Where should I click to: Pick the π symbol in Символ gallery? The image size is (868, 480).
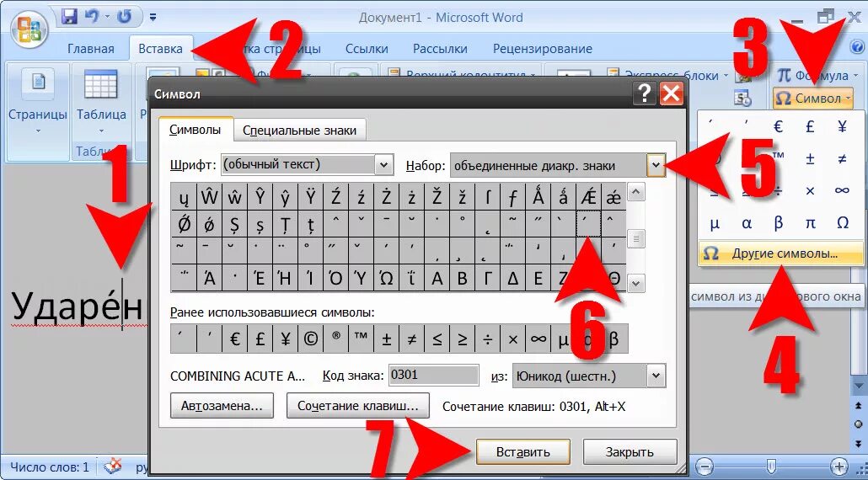tap(810, 223)
